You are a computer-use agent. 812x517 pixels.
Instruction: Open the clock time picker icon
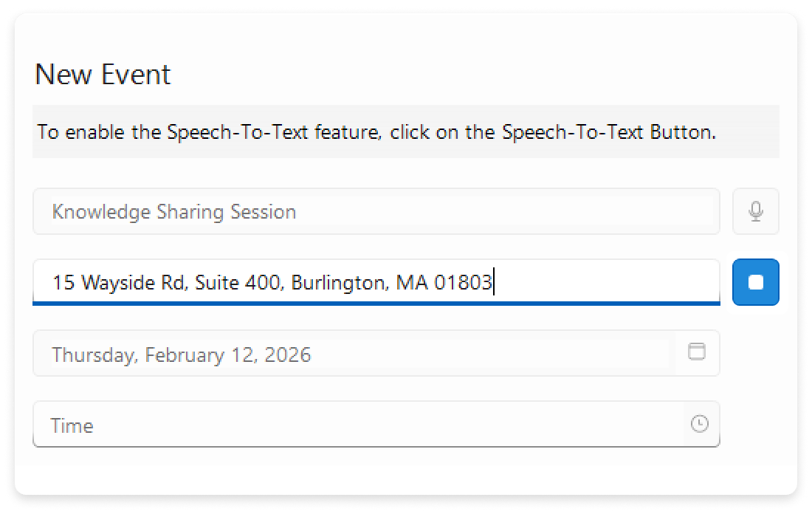(699, 424)
